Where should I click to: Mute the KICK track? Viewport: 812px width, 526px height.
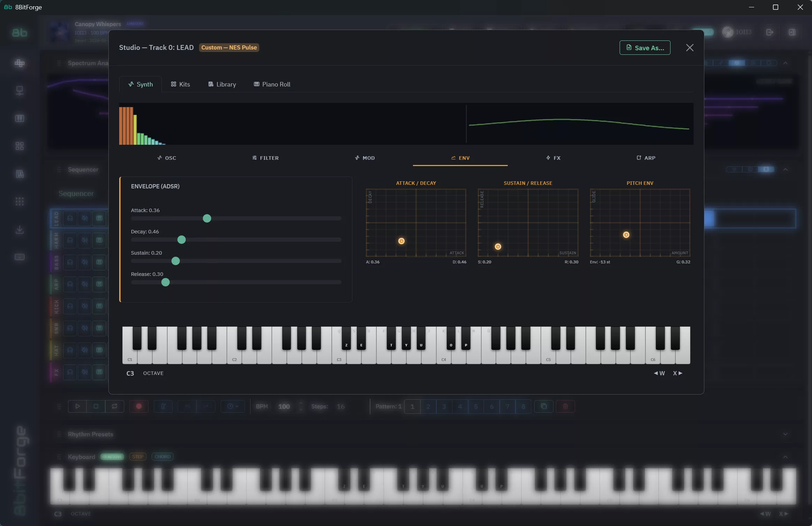85,306
